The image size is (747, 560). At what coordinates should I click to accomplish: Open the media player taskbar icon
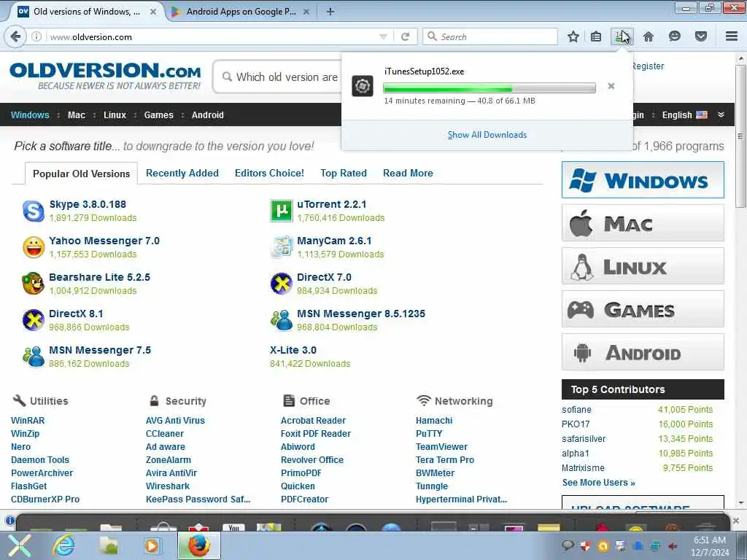(152, 545)
